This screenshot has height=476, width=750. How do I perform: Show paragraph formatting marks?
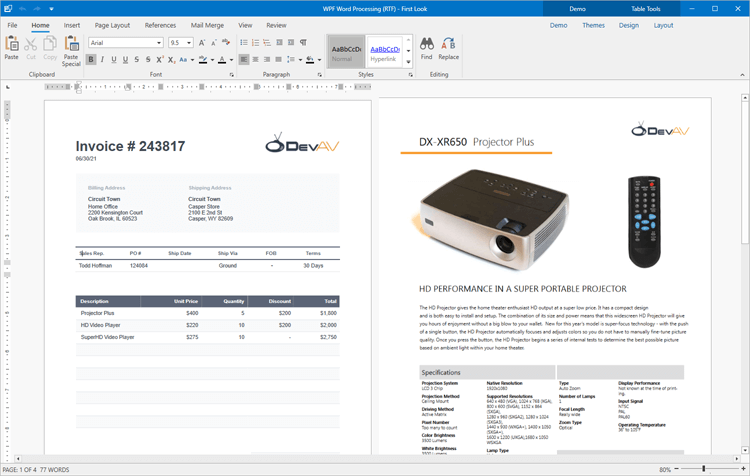click(303, 43)
